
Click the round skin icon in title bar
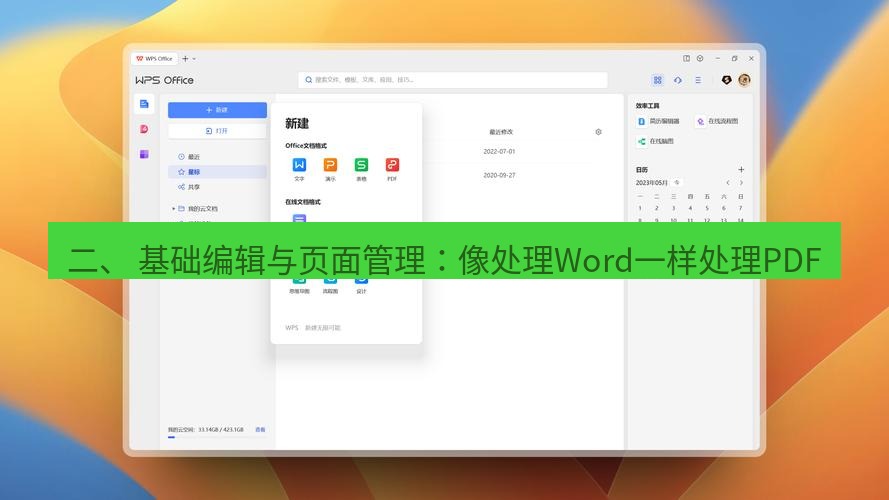700,58
